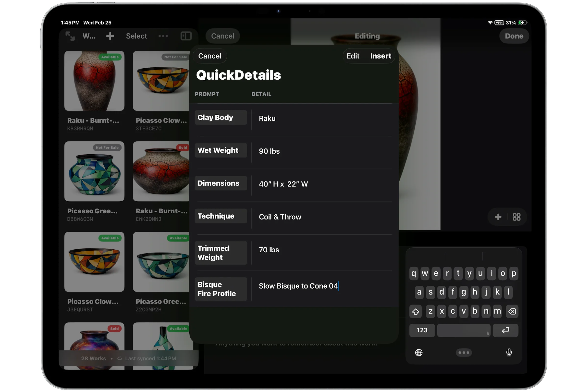Tap the return key on keyboard
Screen dimensions: 588x392
point(505,331)
